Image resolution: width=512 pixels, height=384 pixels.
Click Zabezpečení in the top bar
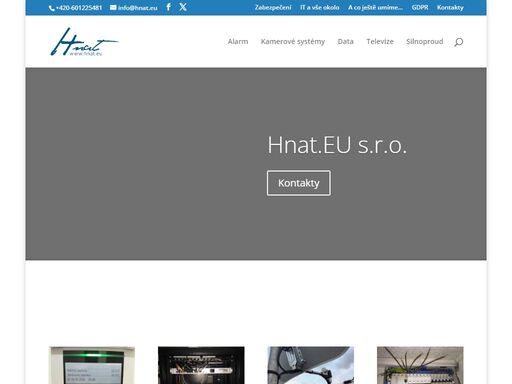(273, 7)
